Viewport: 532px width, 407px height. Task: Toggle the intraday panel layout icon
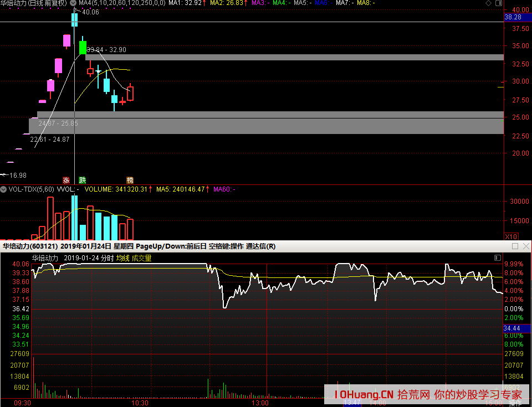(497, 258)
